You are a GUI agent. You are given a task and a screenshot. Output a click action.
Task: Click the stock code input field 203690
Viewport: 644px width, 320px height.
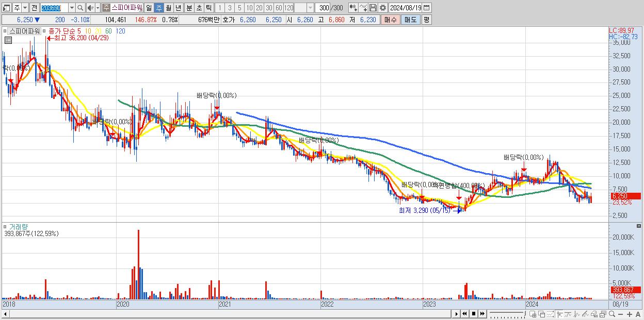[54, 8]
